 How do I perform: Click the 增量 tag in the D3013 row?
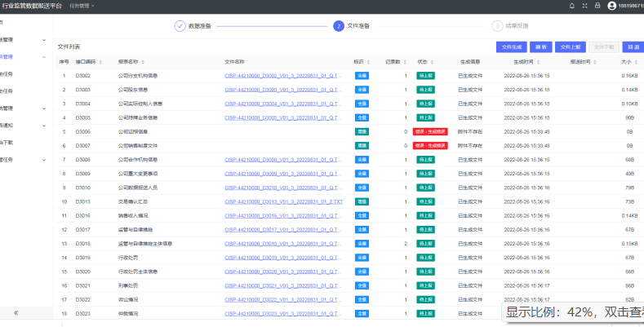tap(362, 202)
